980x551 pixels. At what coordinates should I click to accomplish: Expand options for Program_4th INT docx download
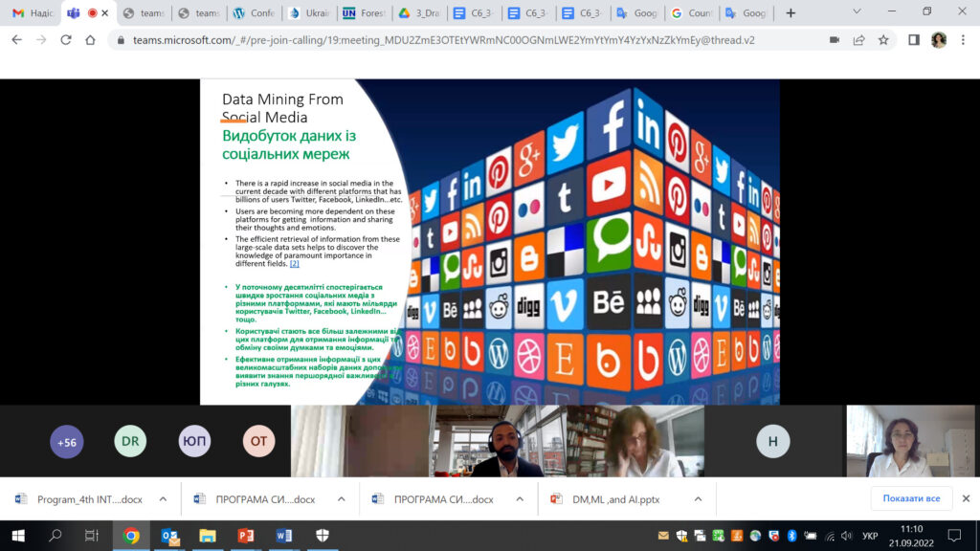163,498
